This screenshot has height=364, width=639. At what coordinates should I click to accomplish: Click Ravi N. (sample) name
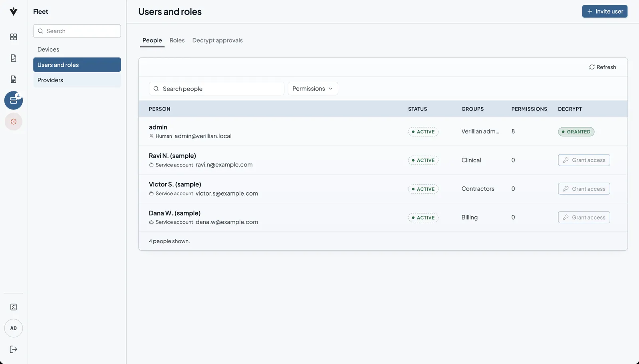tap(173, 156)
